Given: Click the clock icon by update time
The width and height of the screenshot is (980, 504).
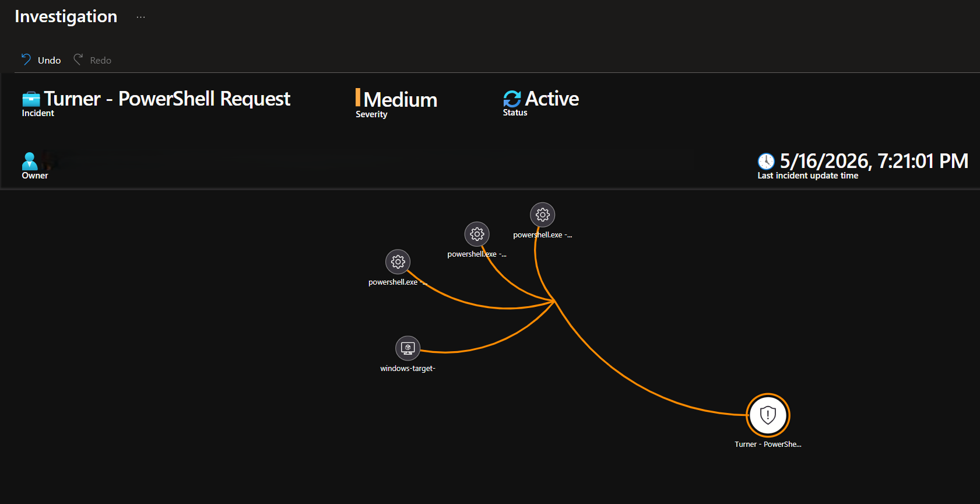Looking at the screenshot, I should click(x=766, y=161).
